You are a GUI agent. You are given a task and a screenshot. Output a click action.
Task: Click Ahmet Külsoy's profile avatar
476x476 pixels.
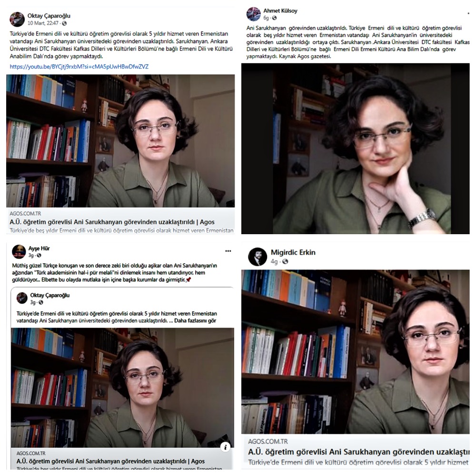pyautogui.click(x=253, y=14)
